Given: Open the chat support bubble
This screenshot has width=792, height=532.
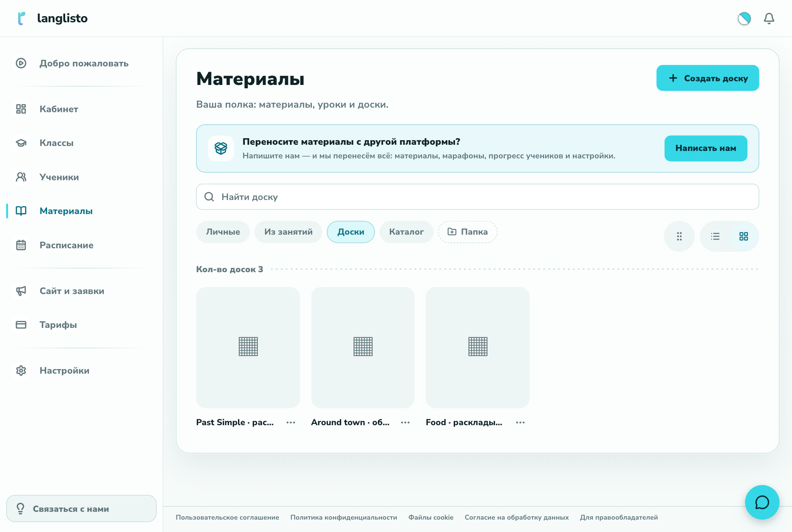Looking at the screenshot, I should 762,502.
